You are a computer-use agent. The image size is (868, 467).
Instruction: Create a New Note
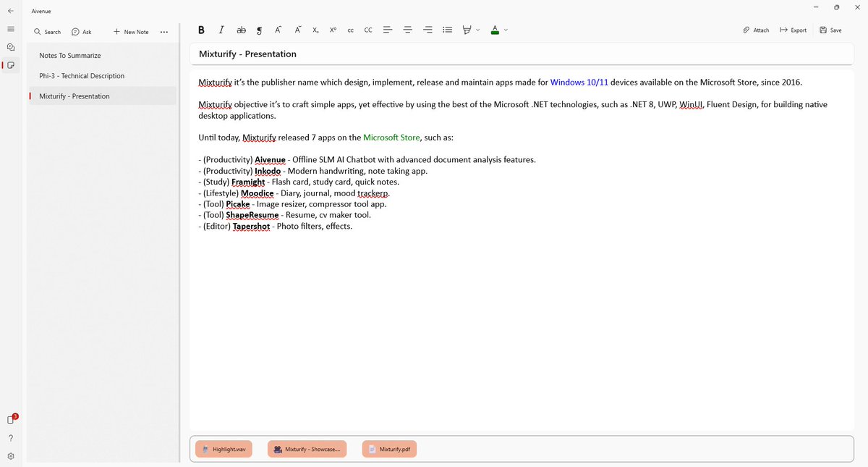click(131, 32)
